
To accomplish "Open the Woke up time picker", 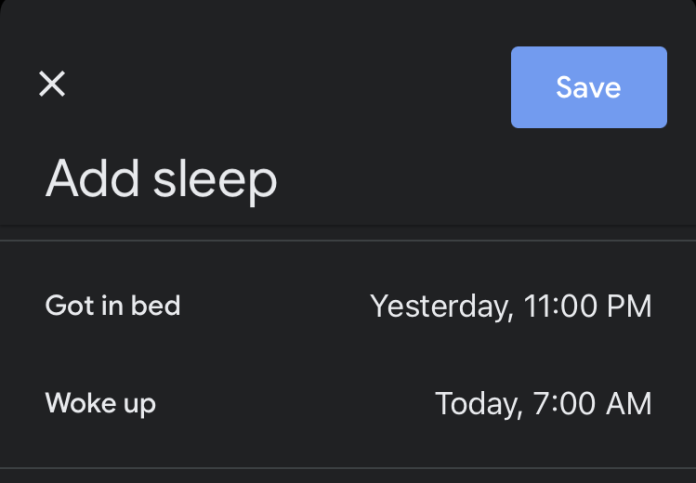I will (x=543, y=404).
